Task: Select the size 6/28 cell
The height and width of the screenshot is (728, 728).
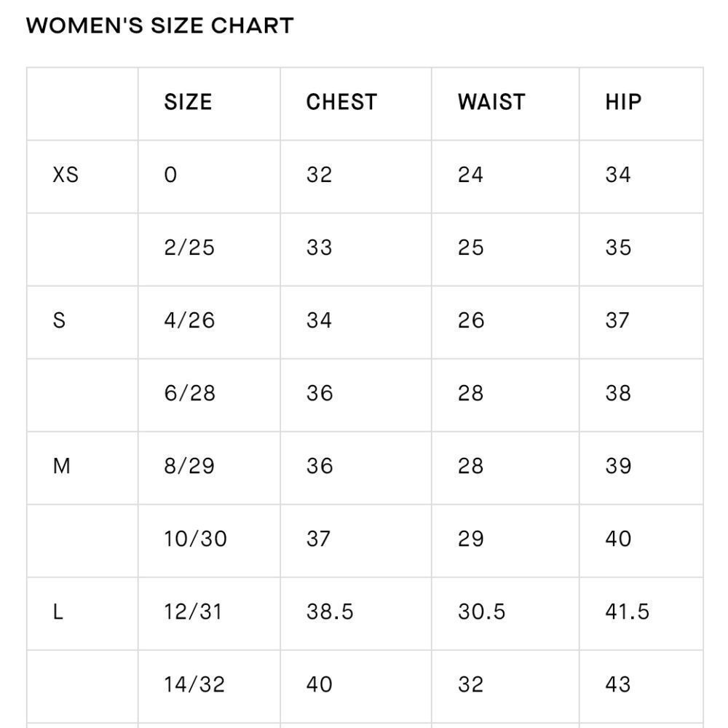Action: [189, 393]
